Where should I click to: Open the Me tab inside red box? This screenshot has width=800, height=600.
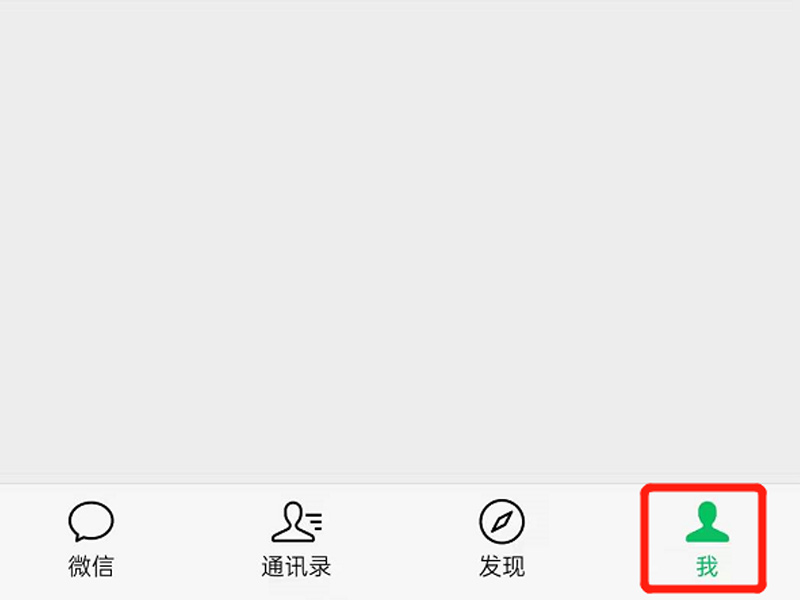[x=704, y=538]
